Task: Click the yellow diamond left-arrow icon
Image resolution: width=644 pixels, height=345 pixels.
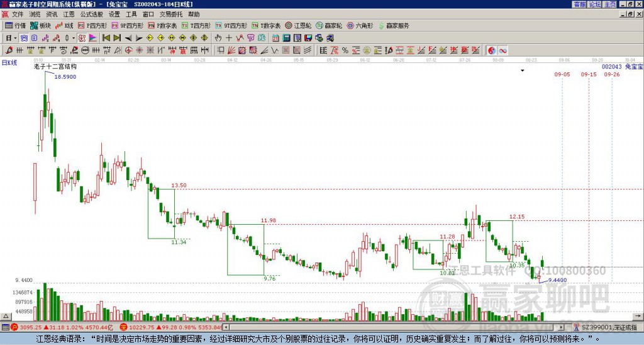Action: pyautogui.click(x=150, y=38)
